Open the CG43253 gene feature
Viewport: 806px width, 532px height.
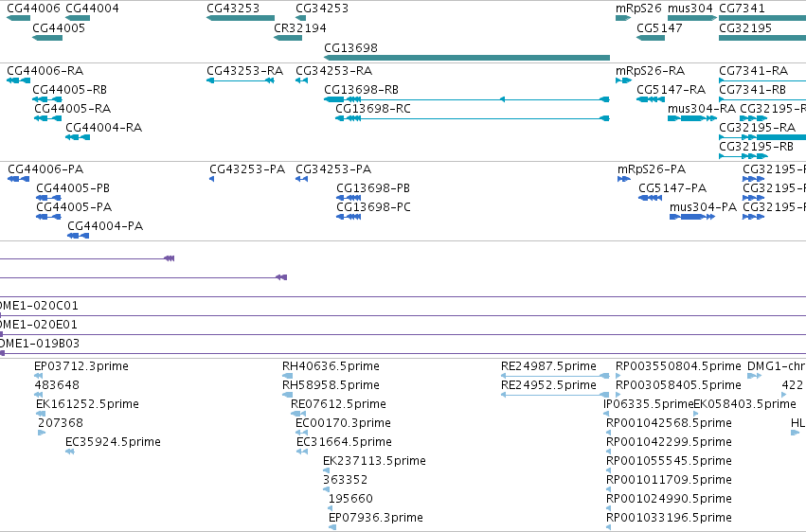click(x=241, y=18)
